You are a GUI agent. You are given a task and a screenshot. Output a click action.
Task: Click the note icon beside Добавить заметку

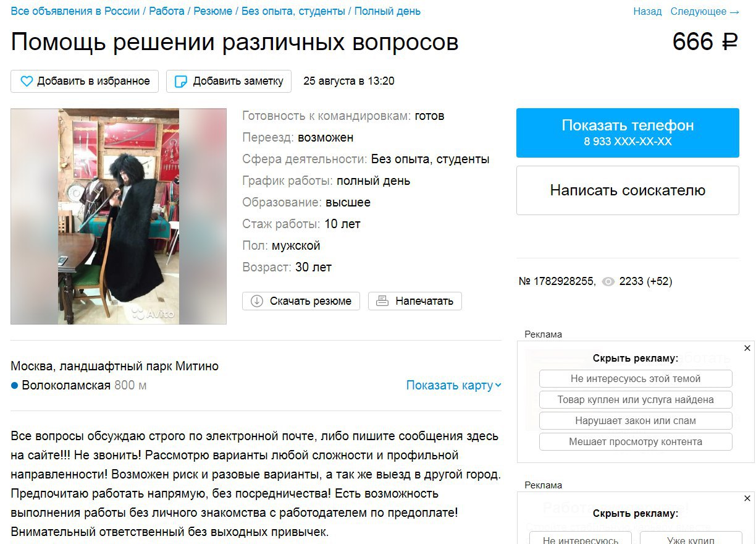coord(181,82)
